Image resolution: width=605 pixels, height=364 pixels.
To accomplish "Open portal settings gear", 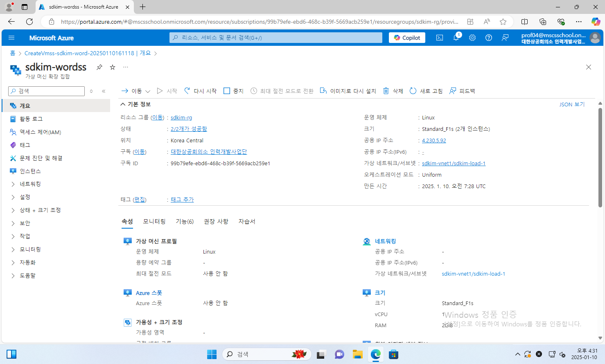I will [x=472, y=38].
